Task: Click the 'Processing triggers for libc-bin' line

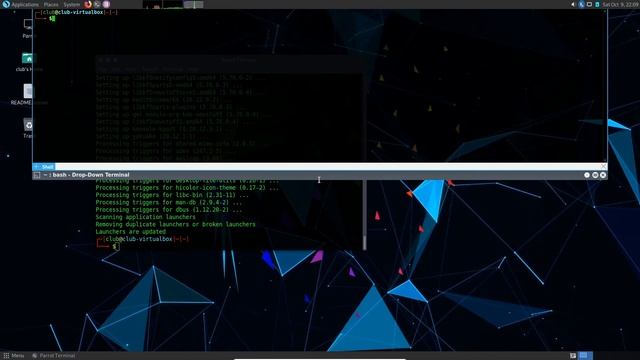Action: (x=172, y=195)
